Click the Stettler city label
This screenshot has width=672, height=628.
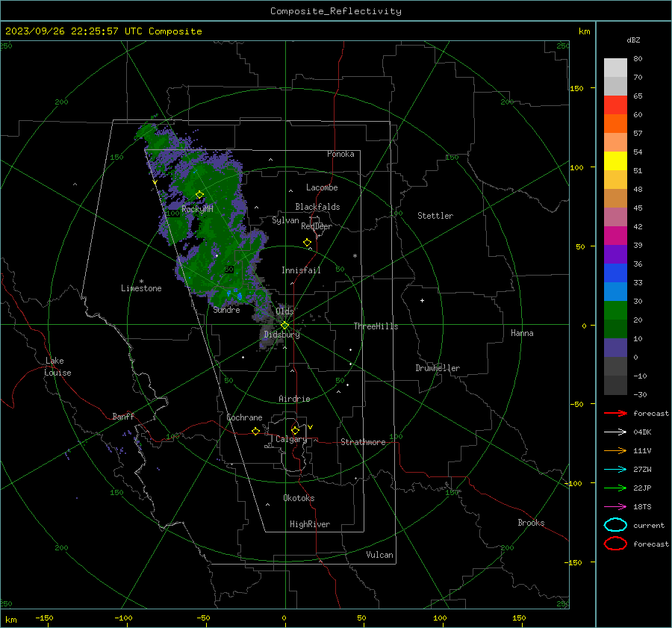[435, 216]
